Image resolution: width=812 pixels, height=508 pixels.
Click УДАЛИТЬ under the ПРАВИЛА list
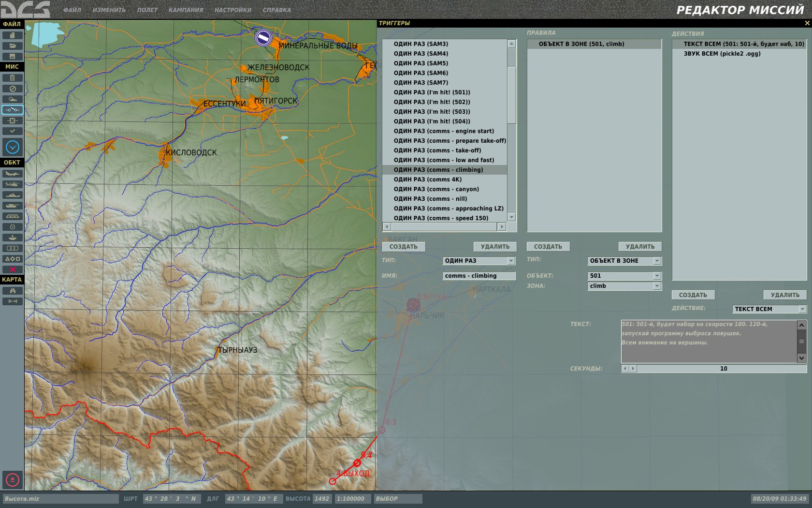(640, 247)
